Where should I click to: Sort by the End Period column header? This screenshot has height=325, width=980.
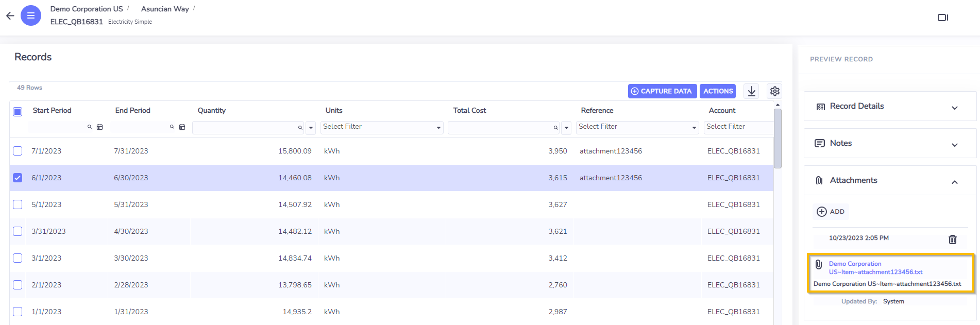point(133,110)
